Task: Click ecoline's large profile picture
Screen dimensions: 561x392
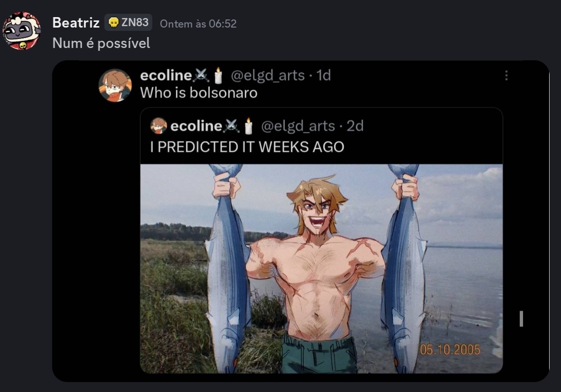Action: [115, 85]
